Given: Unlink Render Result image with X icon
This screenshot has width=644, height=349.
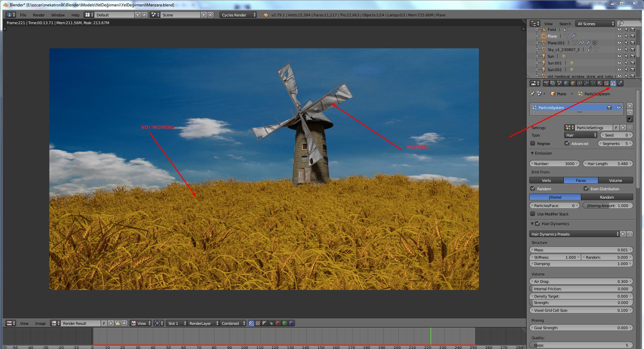Looking at the screenshot, I should [x=124, y=323].
